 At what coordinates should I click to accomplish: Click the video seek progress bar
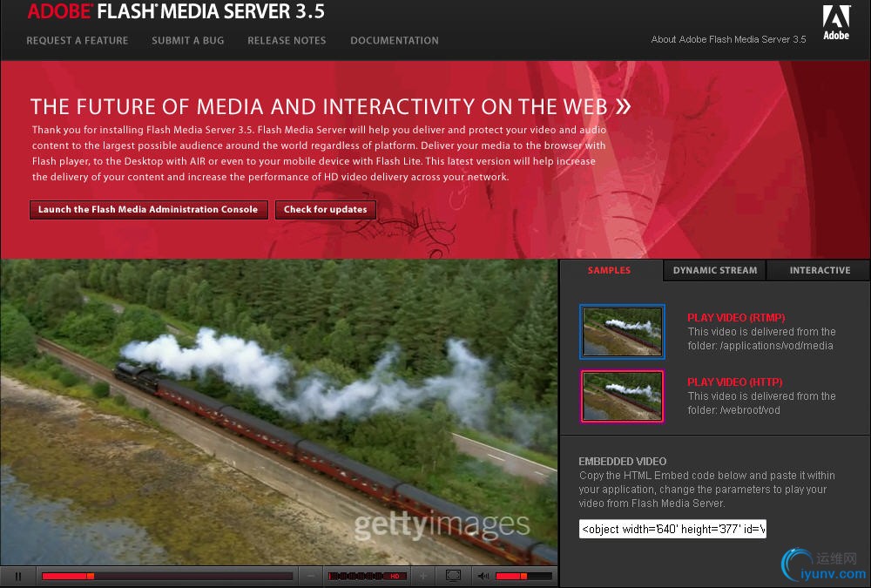[x=167, y=577]
